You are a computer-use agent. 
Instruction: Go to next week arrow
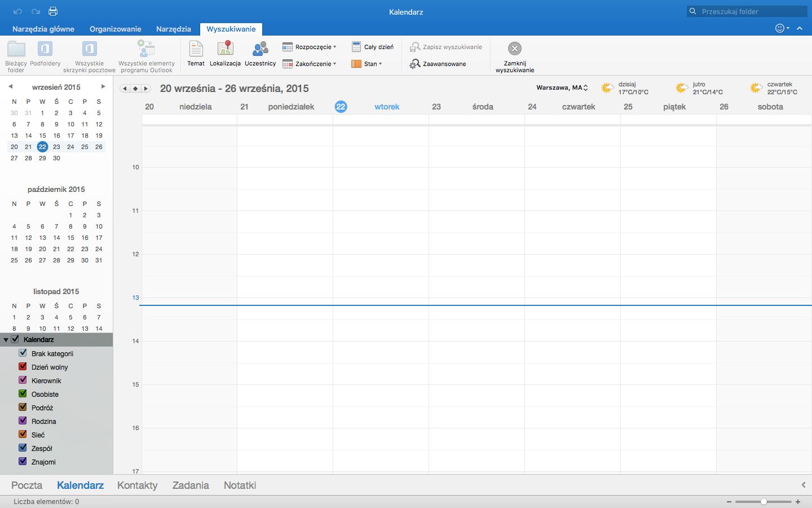coord(146,89)
